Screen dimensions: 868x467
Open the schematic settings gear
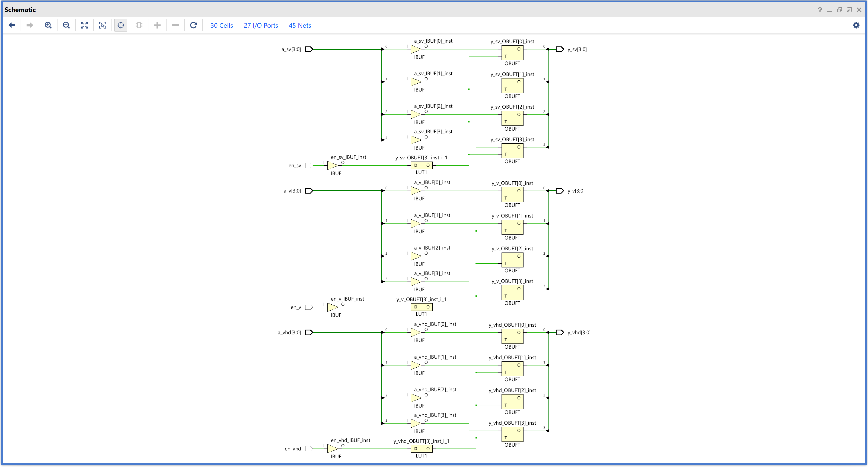click(856, 25)
